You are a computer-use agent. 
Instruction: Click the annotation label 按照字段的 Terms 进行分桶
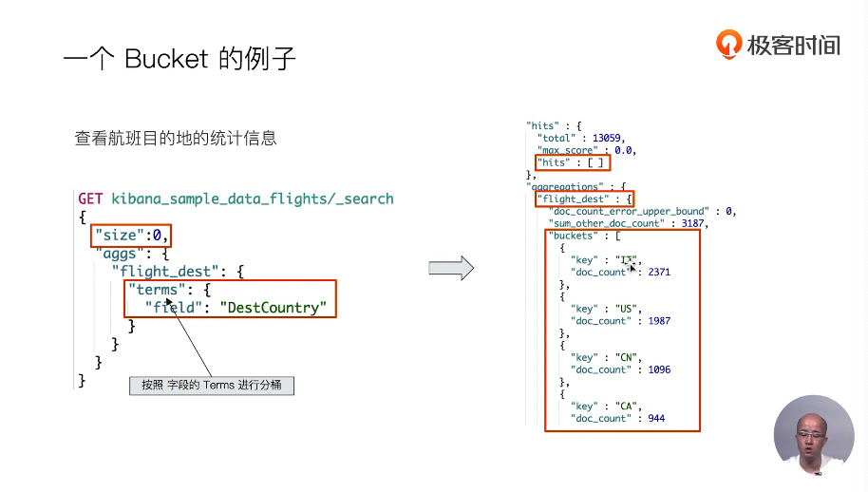point(212,385)
